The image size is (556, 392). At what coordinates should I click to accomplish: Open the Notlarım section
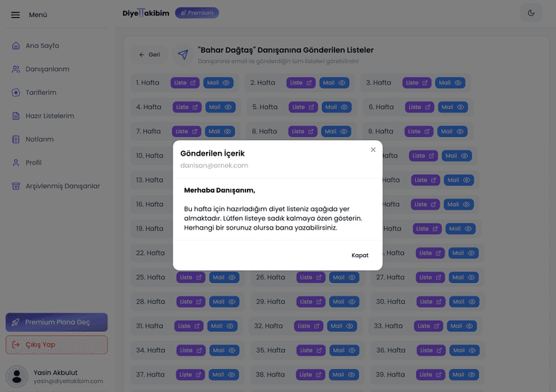coord(39,139)
